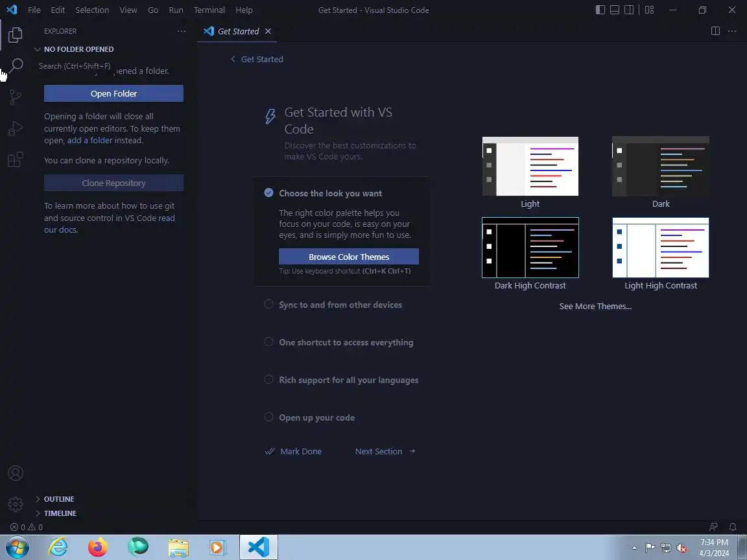Click the Visual Studio Code taskbar button
The width and height of the screenshot is (747, 560).
[258, 547]
